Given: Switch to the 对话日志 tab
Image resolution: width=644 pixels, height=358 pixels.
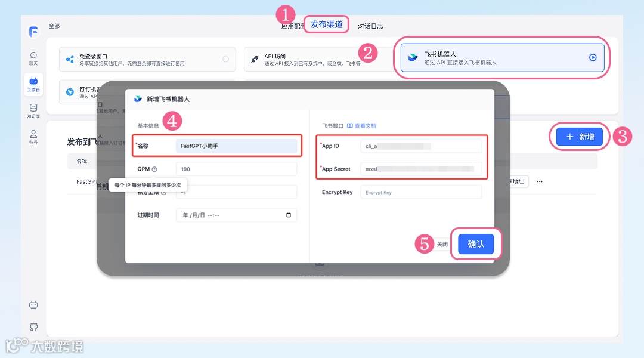Looking at the screenshot, I should (x=370, y=26).
